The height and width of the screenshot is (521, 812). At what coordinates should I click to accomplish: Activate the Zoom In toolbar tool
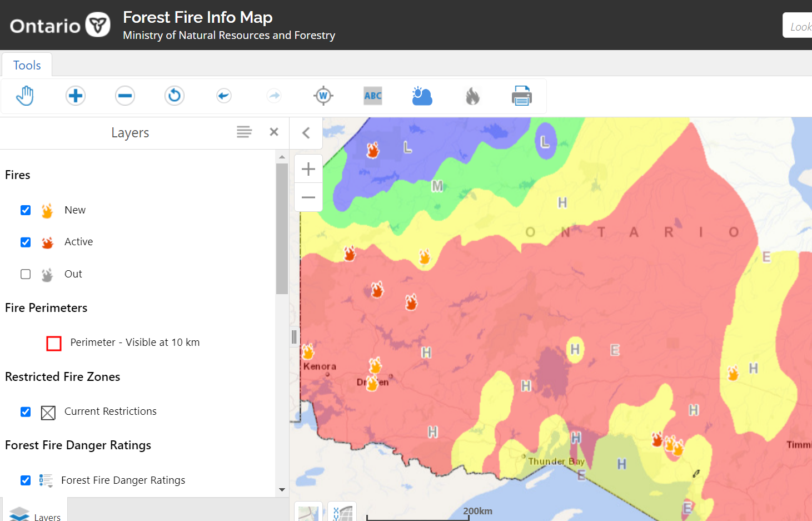(75, 96)
